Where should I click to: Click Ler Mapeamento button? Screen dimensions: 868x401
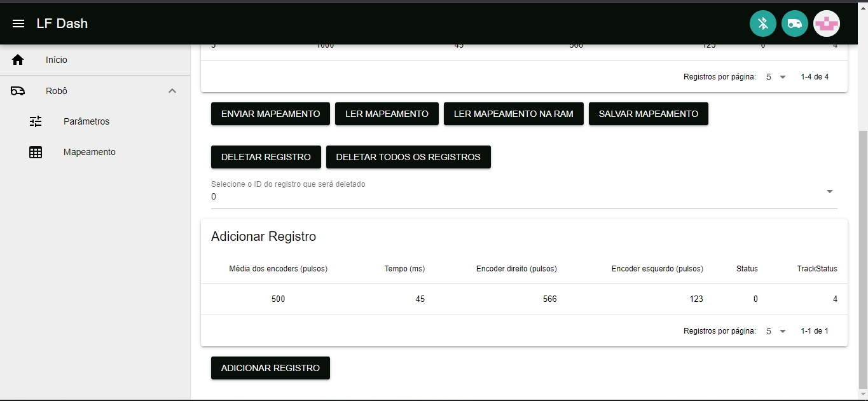387,114
